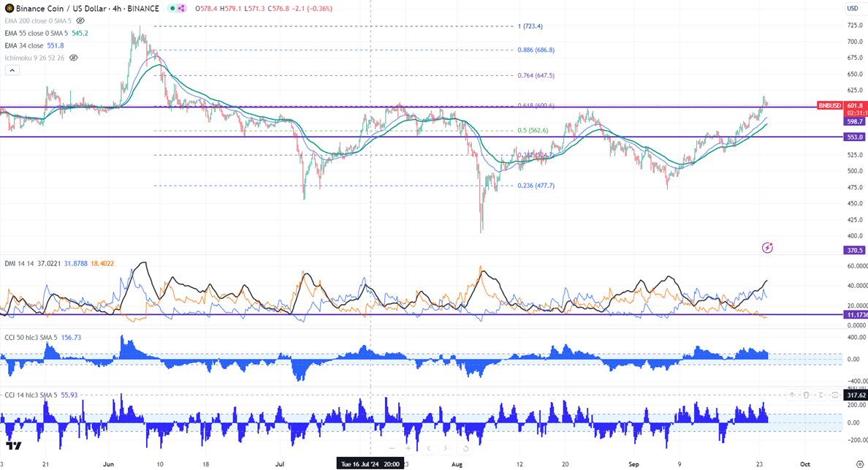
Task: Click the Jun label on time axis
Action: 108,464
